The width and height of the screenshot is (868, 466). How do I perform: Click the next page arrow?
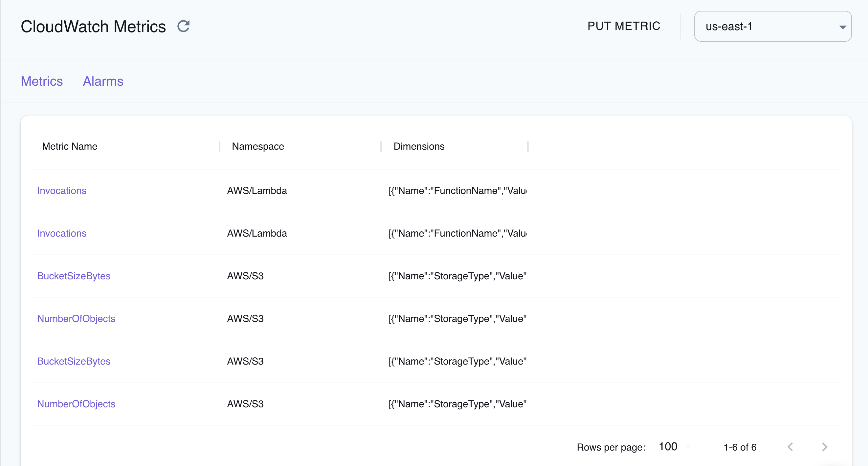click(x=825, y=447)
